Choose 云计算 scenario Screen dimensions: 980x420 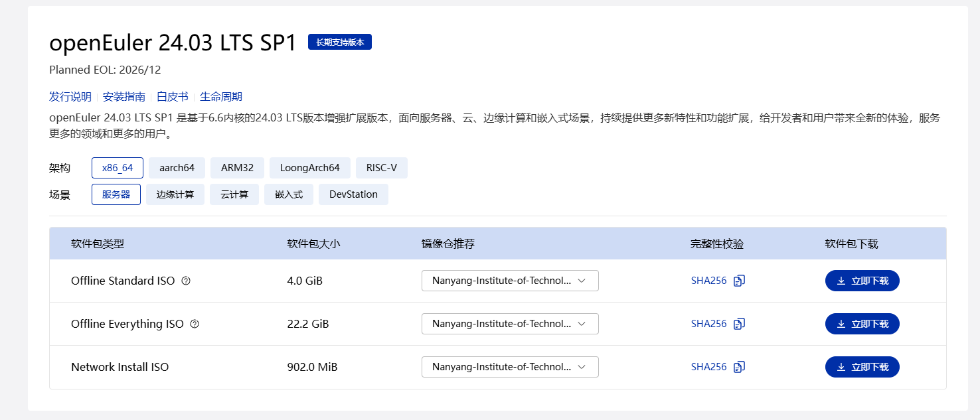(235, 194)
